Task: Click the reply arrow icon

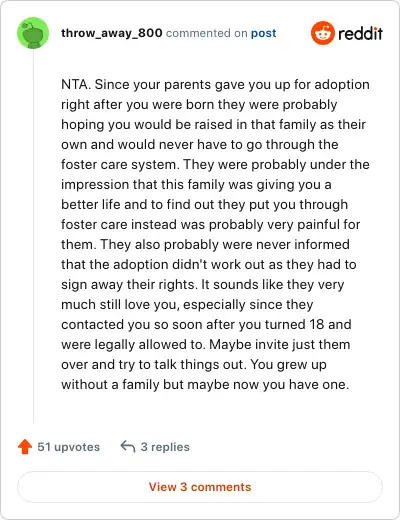Action: coord(128,446)
